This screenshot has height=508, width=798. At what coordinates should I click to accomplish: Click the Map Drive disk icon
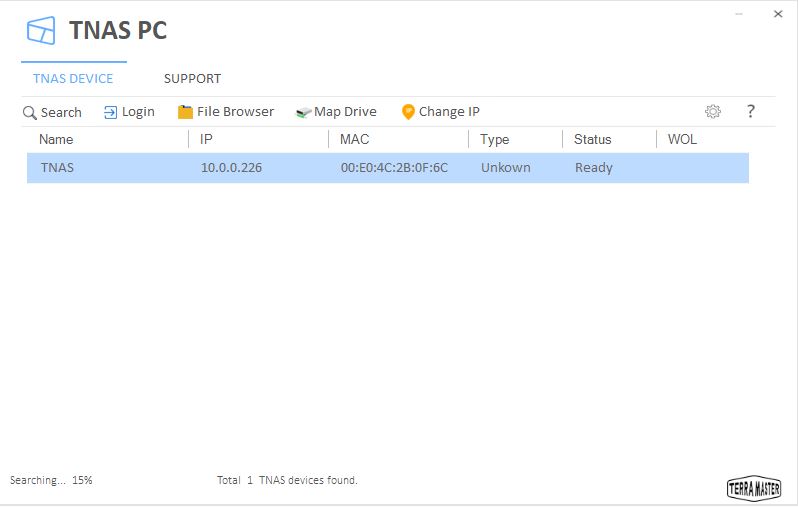pos(303,112)
